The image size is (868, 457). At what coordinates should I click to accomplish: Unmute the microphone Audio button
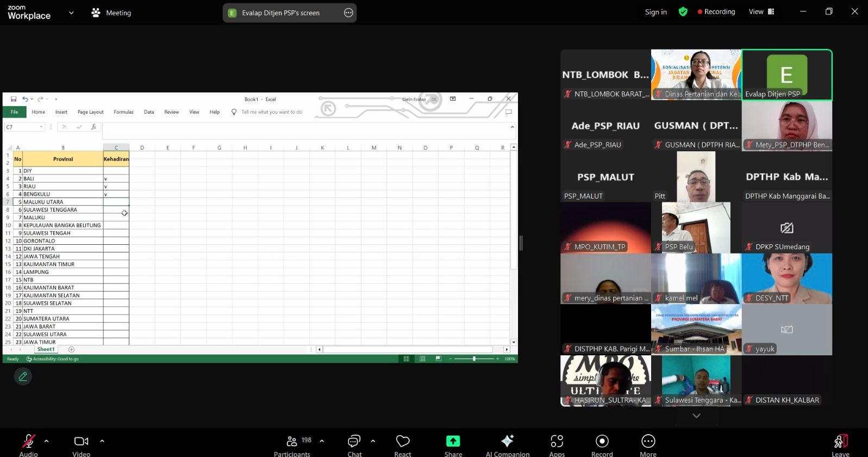tap(28, 444)
